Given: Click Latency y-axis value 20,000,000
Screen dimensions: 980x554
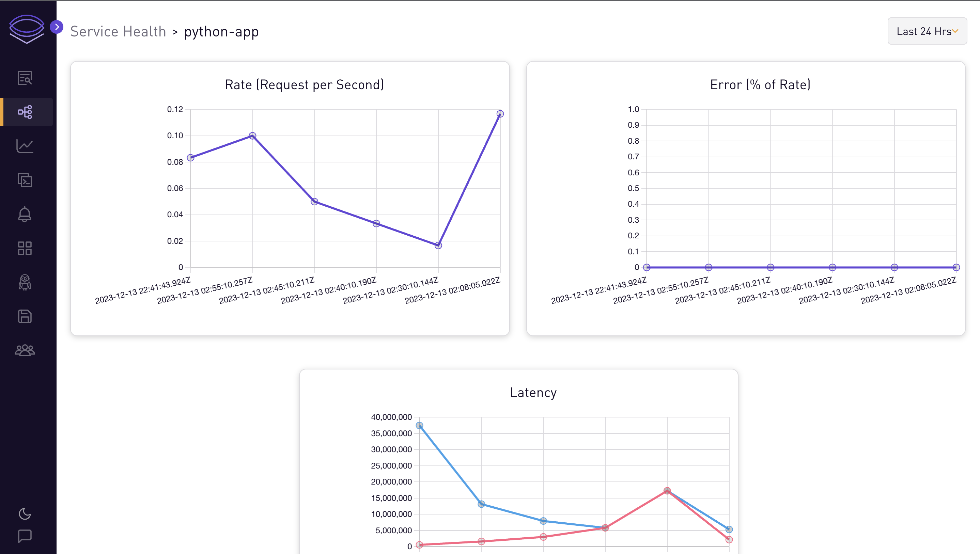Looking at the screenshot, I should click(x=391, y=482).
